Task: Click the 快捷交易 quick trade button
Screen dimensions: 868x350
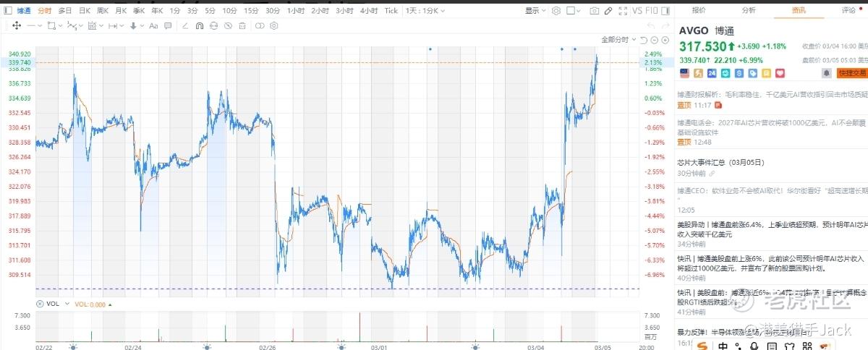Action: 851,73
